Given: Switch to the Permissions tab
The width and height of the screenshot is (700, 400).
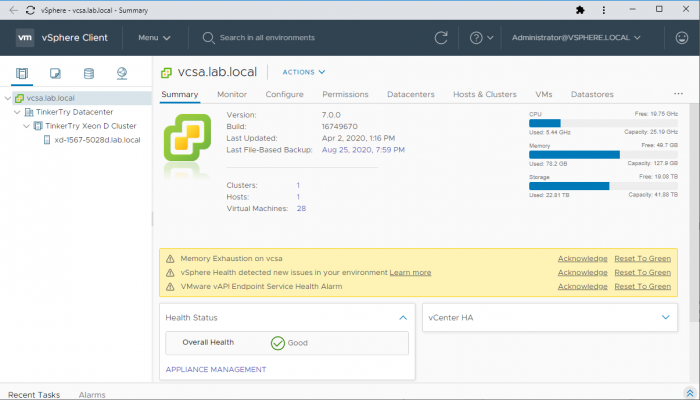Looking at the screenshot, I should (x=345, y=94).
